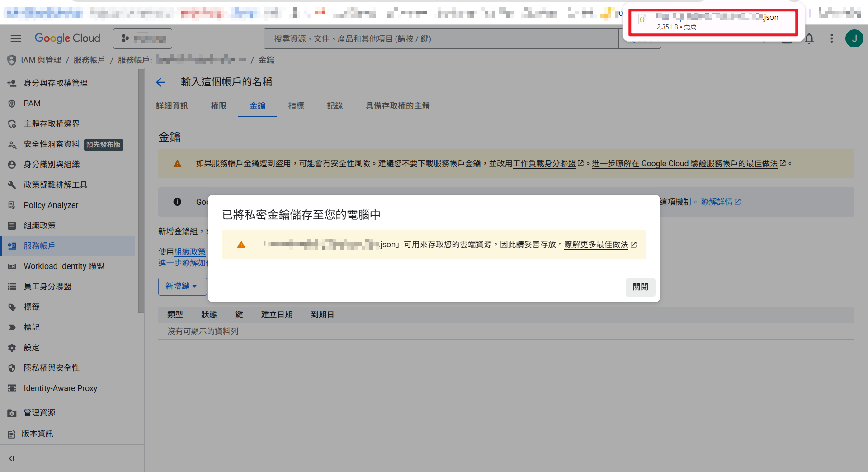Open the project selector dropdown
Image resolution: width=868 pixels, height=472 pixels.
point(142,38)
